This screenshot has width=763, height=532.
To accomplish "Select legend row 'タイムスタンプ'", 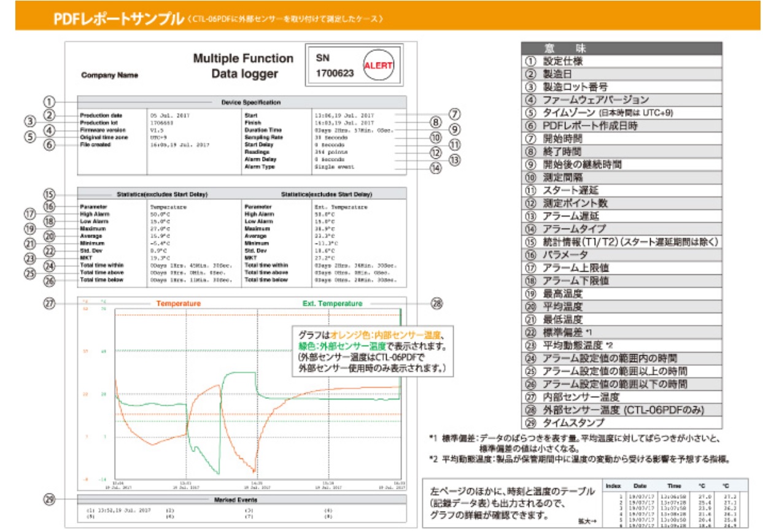I will [x=621, y=423].
